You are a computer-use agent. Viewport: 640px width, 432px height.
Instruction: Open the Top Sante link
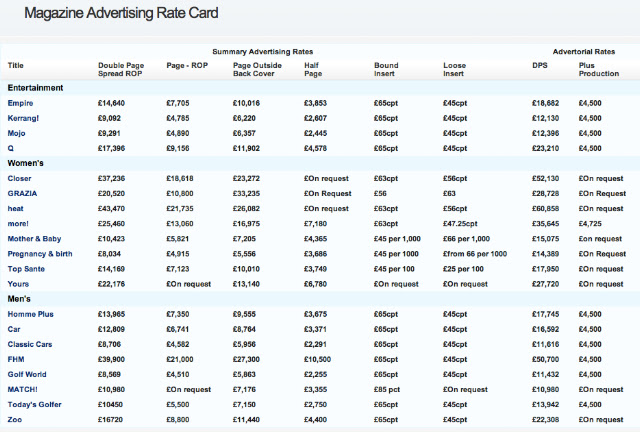[x=26, y=269]
